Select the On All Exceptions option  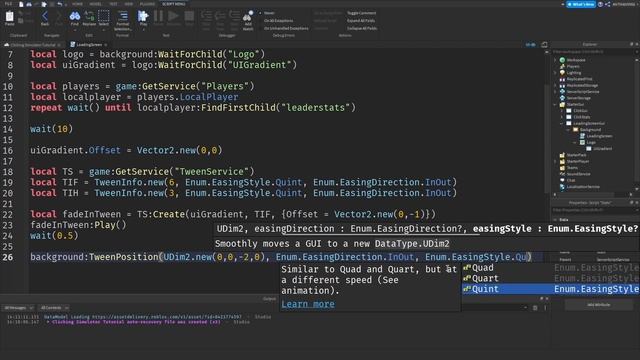click(x=278, y=20)
